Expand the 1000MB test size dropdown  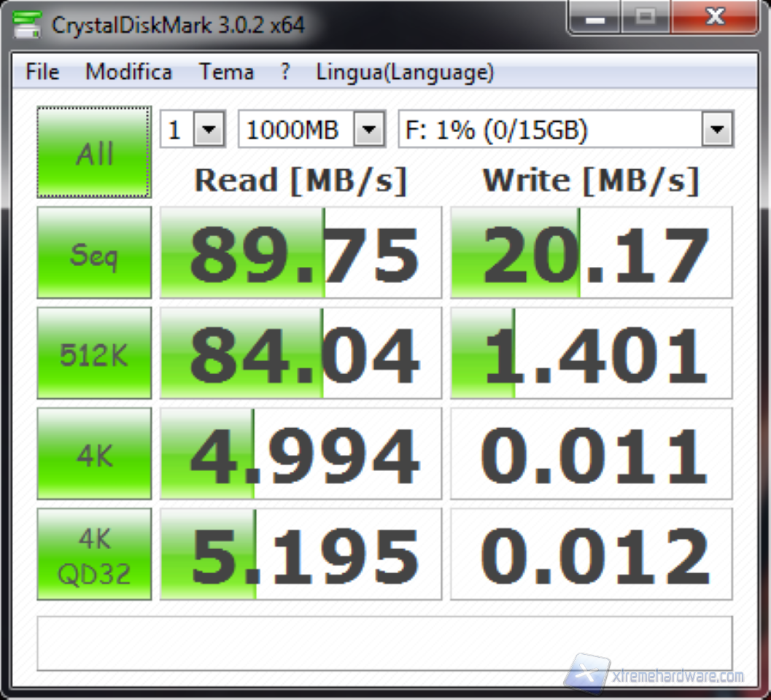point(369,131)
